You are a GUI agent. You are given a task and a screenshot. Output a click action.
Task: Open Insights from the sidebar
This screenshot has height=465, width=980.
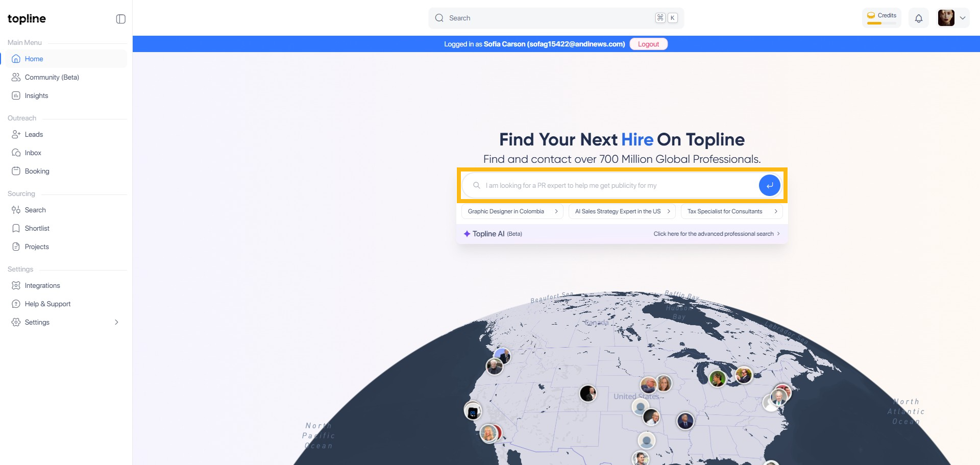36,95
